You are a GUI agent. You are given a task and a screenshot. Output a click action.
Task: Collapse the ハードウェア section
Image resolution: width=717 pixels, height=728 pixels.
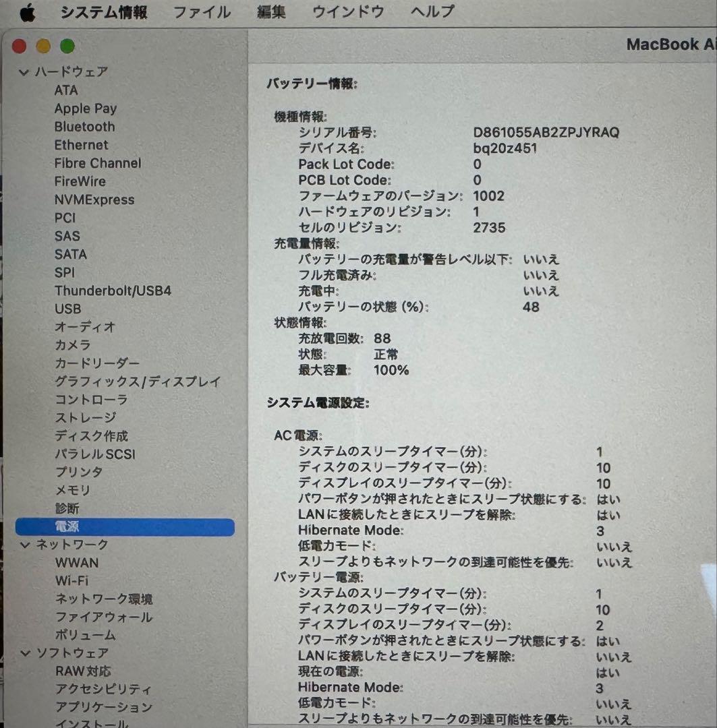(x=24, y=72)
